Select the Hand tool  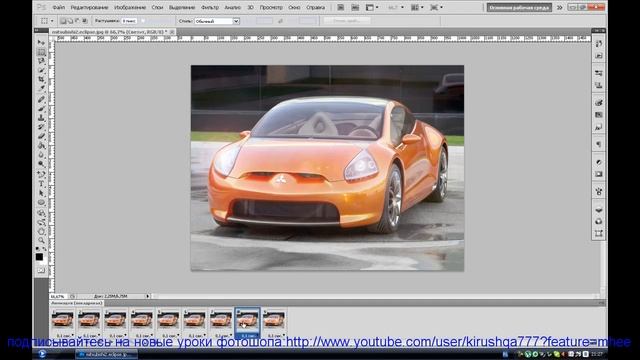pos(41,231)
